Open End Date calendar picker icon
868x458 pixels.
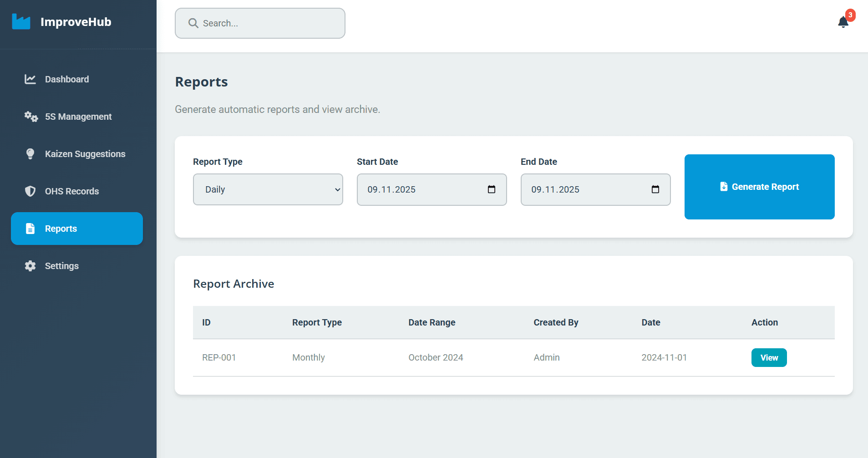point(655,189)
